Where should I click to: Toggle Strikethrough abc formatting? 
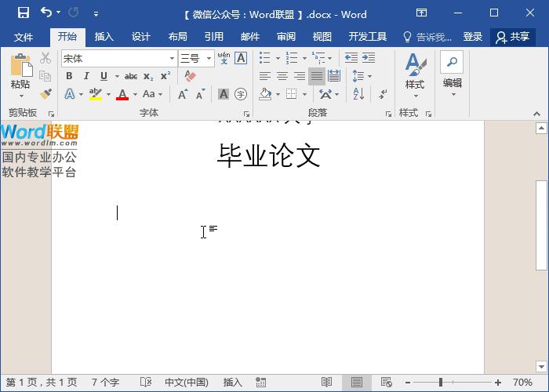pyautogui.click(x=131, y=76)
